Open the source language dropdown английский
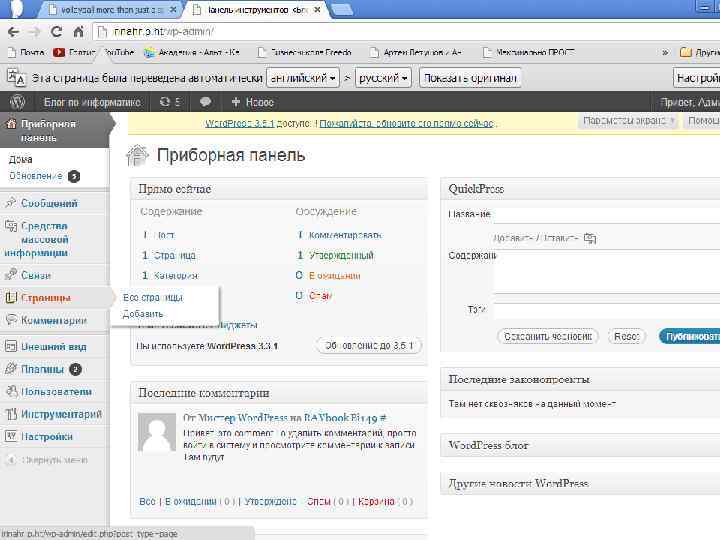Viewport: 720px width, 540px height. click(303, 78)
